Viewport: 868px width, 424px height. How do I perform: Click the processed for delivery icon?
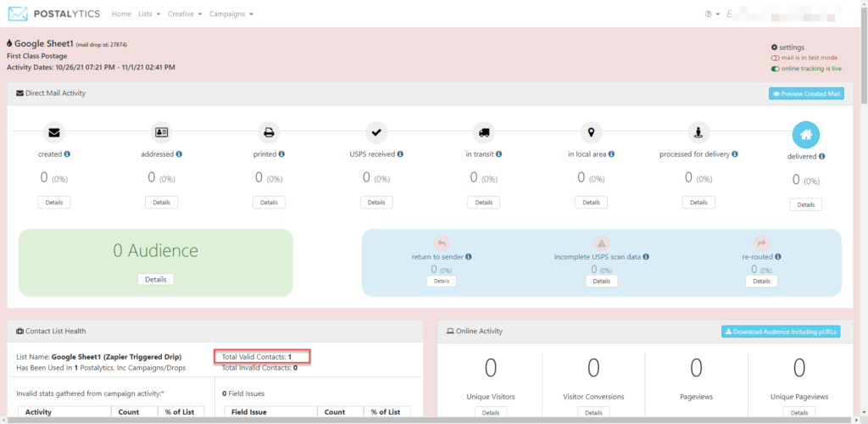pos(698,133)
